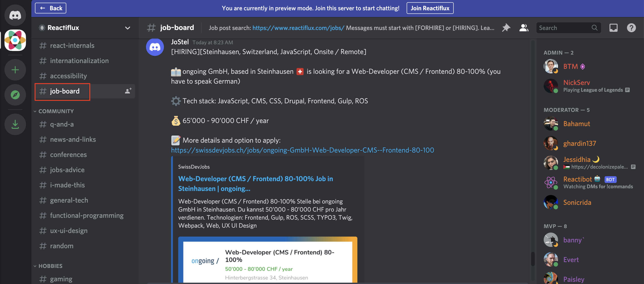644x284 pixels.
Task: Click the Discord home button icon
Action: [x=15, y=27]
